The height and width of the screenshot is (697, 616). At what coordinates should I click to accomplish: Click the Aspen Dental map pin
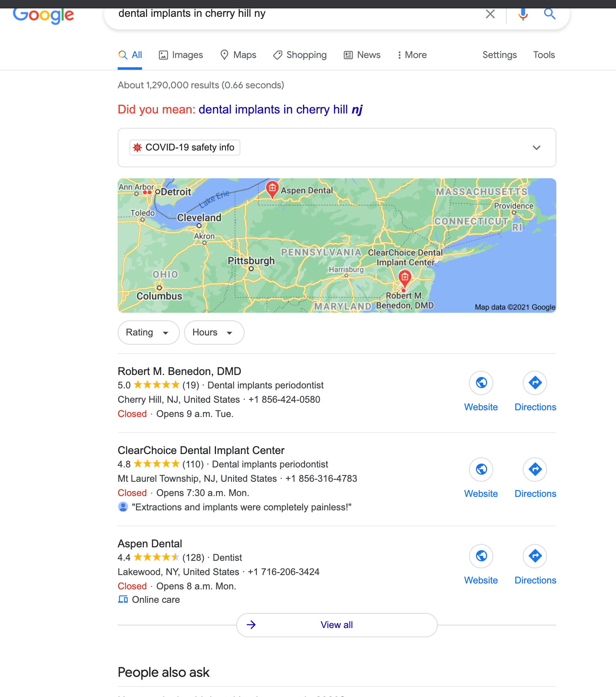click(272, 188)
